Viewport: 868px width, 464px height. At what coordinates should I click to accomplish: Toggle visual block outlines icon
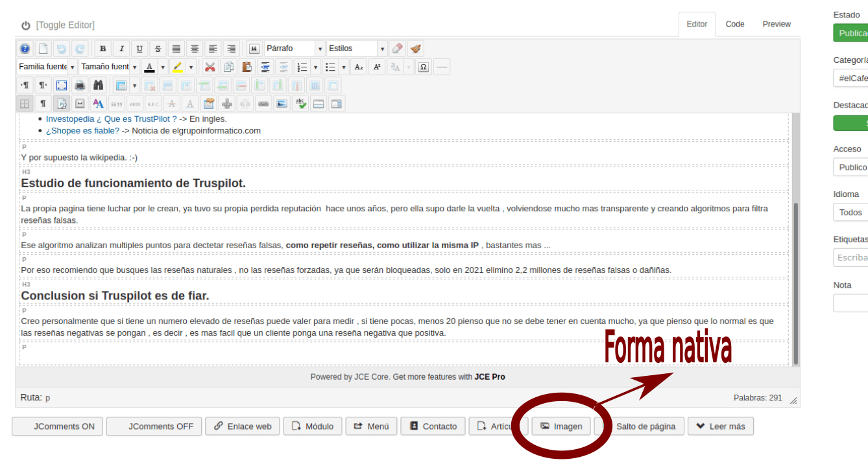(25, 103)
